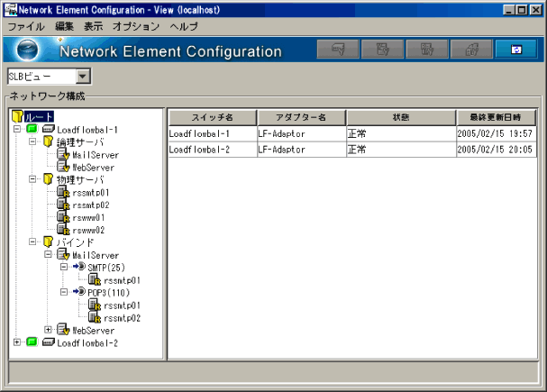Viewport: 547px width, 392px height.
Task: Collapse the 物理サーバ tree node
Action: (32, 179)
